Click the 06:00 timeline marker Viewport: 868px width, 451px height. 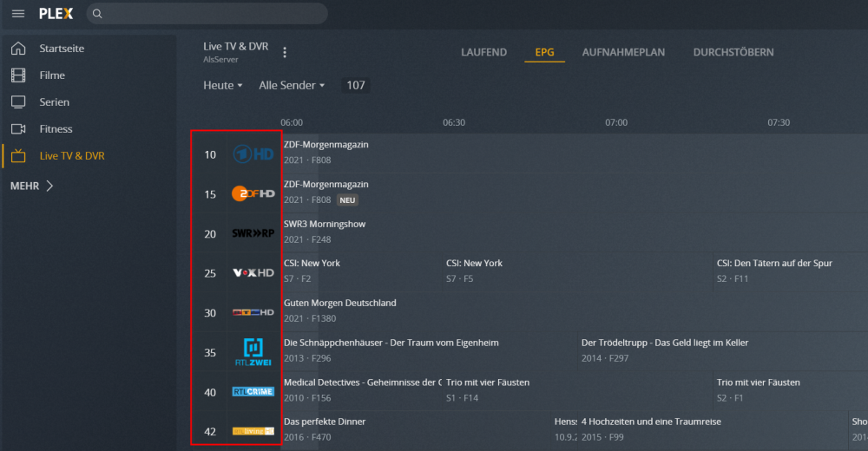pos(292,123)
